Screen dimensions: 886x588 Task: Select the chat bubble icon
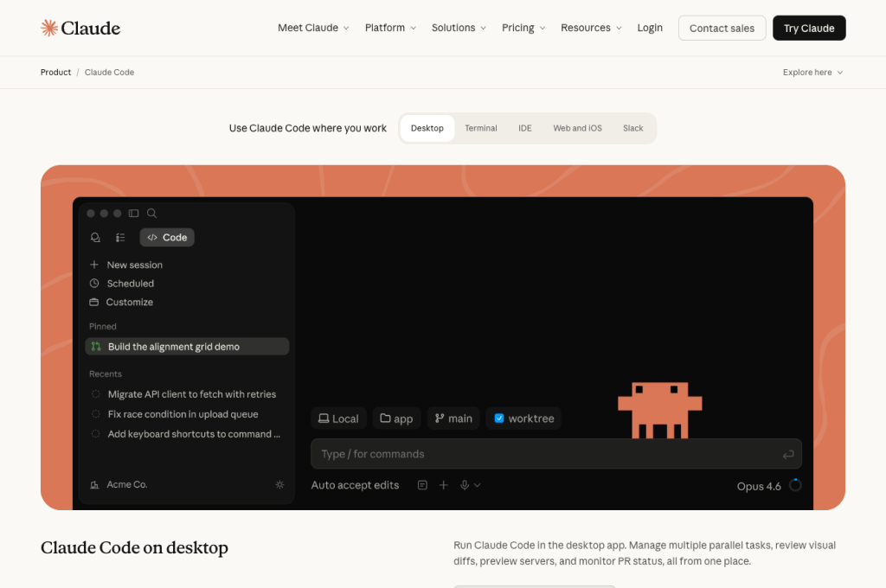[x=95, y=237]
